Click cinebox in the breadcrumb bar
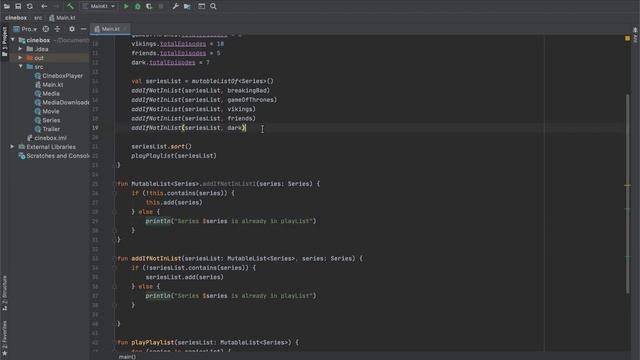 pyautogui.click(x=16, y=18)
